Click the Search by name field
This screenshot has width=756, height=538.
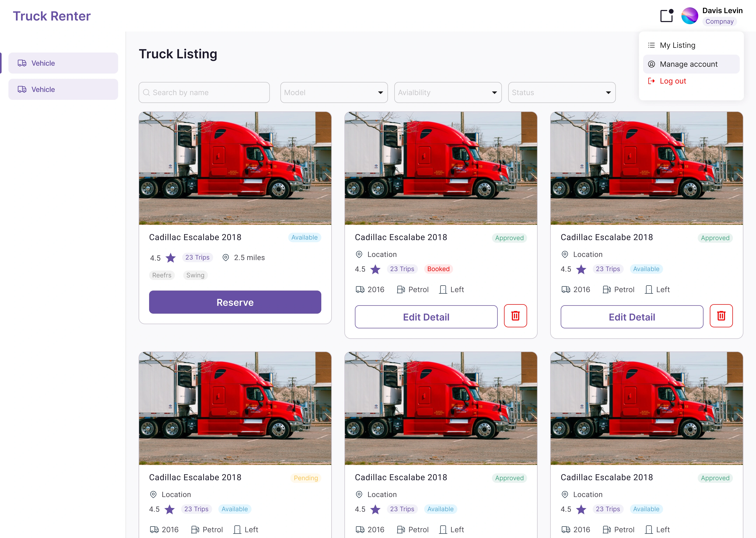(204, 92)
